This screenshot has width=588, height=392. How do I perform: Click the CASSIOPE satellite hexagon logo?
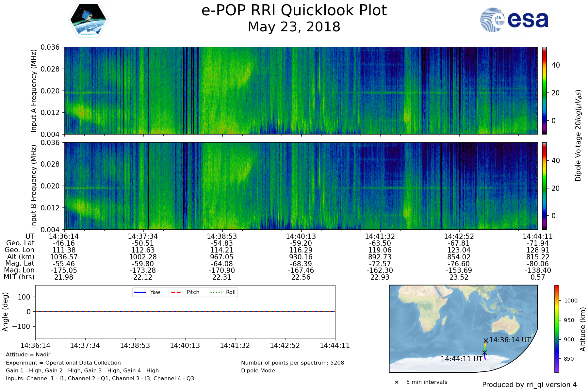(x=88, y=20)
